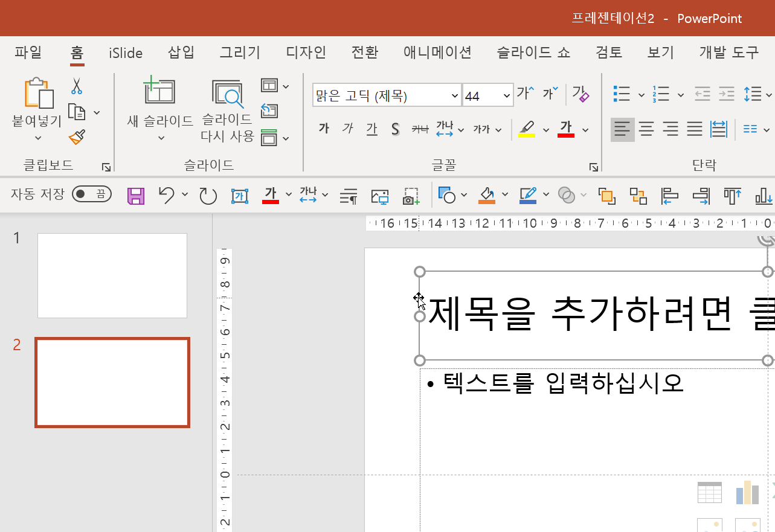Open the 파일 menu
Image resolution: width=775 pixels, height=532 pixels.
(x=28, y=52)
